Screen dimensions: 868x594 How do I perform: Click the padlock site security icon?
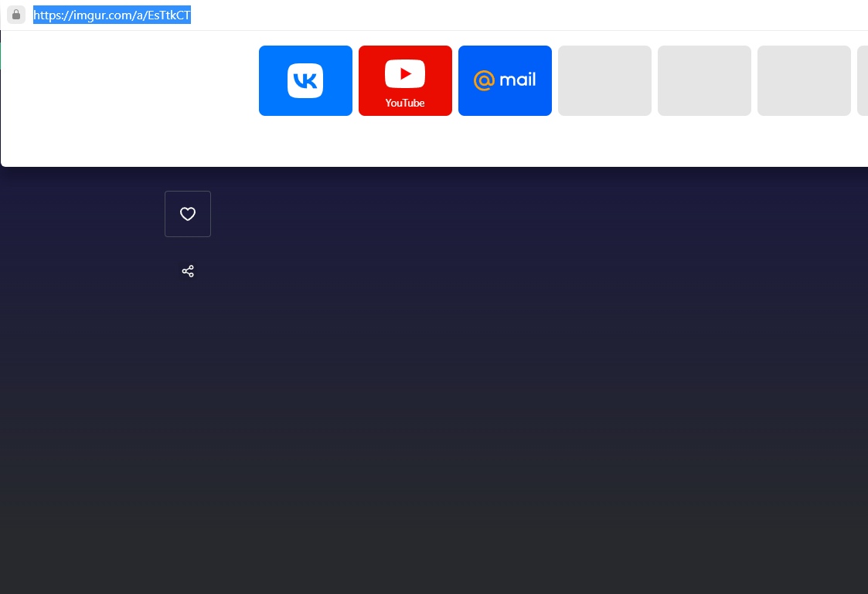pos(16,15)
